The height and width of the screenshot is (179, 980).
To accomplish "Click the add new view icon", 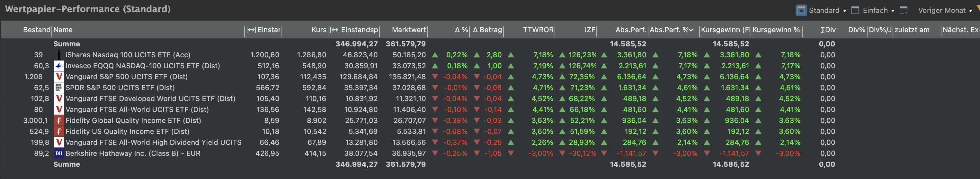I will pos(904,10).
